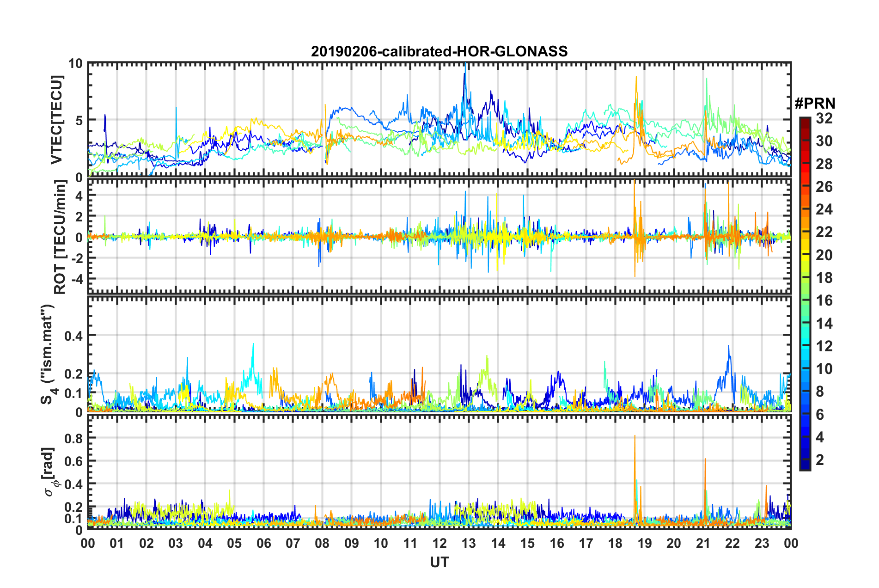Select the "09" UT axis tick label

pyautogui.click(x=352, y=543)
